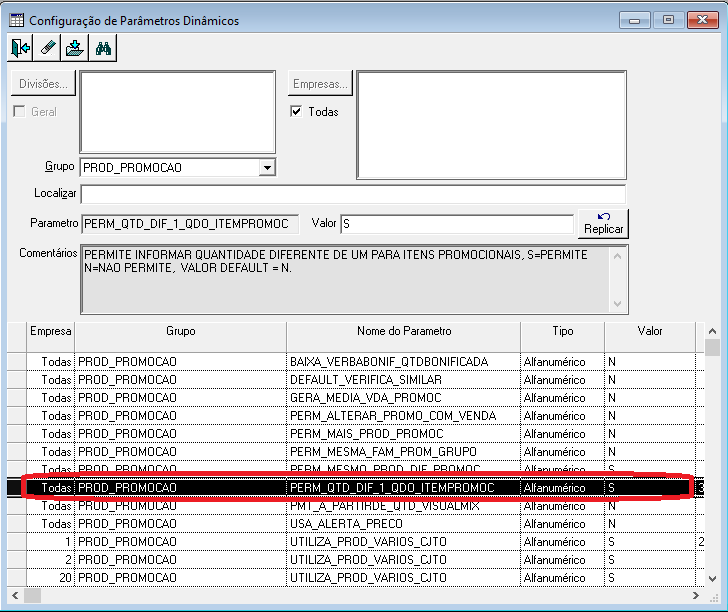The image size is (728, 612).
Task: Select the DEFAULT_VERIFICA_SIMILAR row
Action: 356,380
